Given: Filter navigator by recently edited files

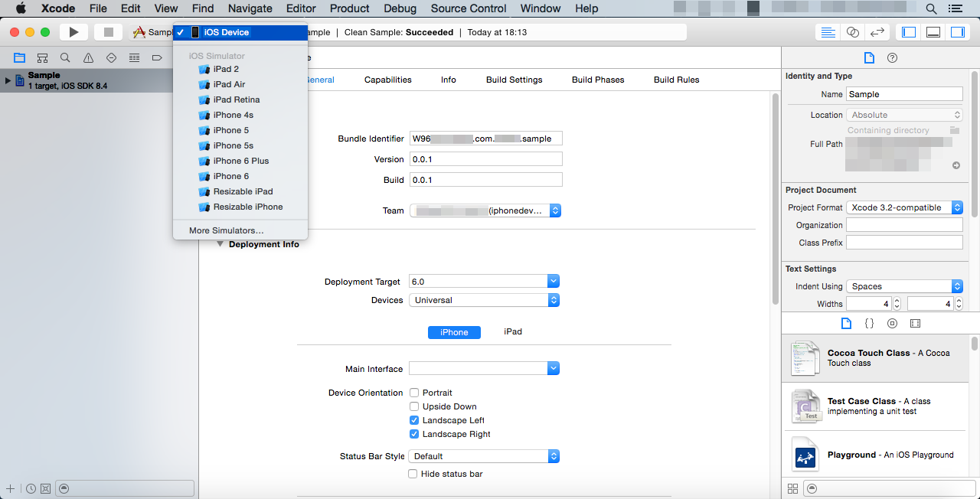Looking at the screenshot, I should tap(31, 488).
